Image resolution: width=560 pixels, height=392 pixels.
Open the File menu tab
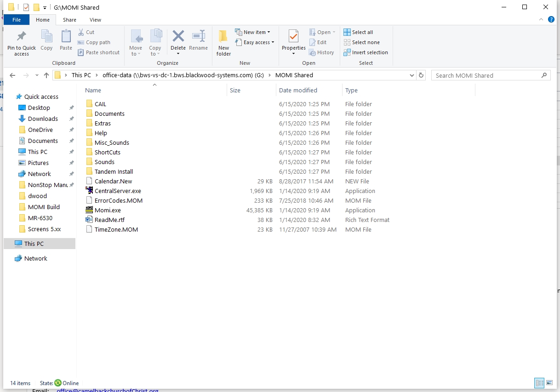pos(17,20)
